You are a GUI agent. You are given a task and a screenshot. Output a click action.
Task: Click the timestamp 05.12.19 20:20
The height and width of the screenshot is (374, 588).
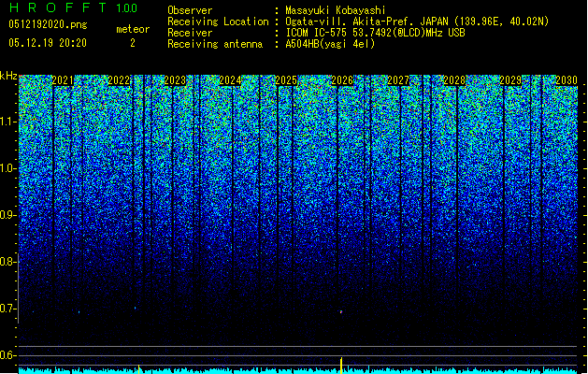click(x=48, y=43)
